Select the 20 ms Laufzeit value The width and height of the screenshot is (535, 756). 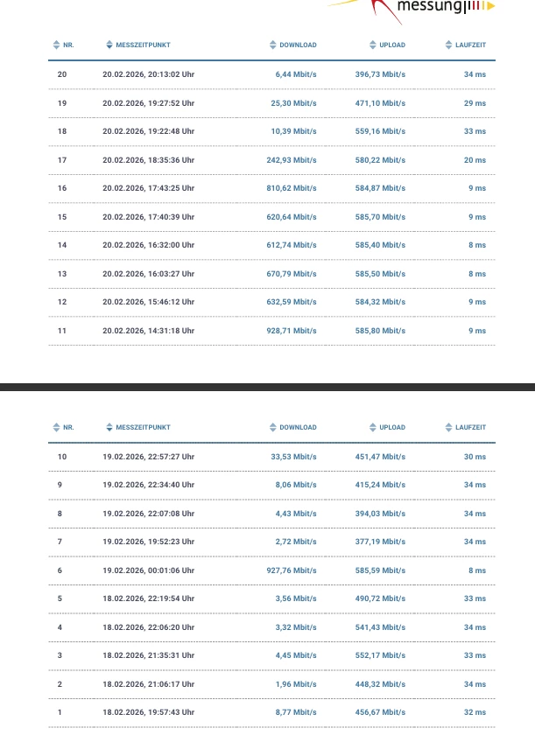[x=475, y=159]
